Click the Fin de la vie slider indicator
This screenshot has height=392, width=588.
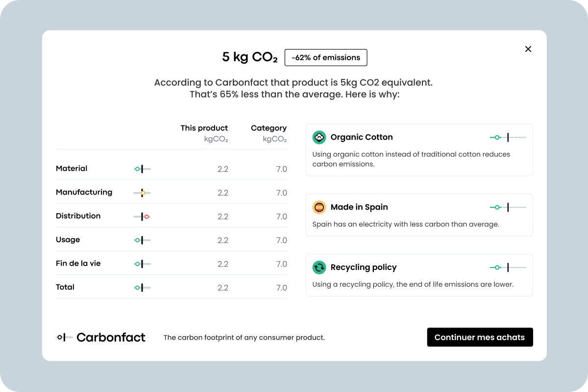point(142,264)
